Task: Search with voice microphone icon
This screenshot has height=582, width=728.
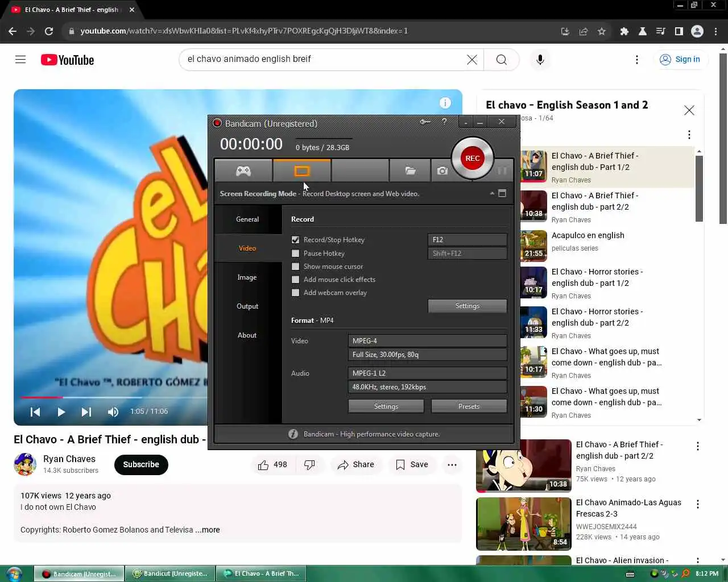Action: (x=540, y=59)
